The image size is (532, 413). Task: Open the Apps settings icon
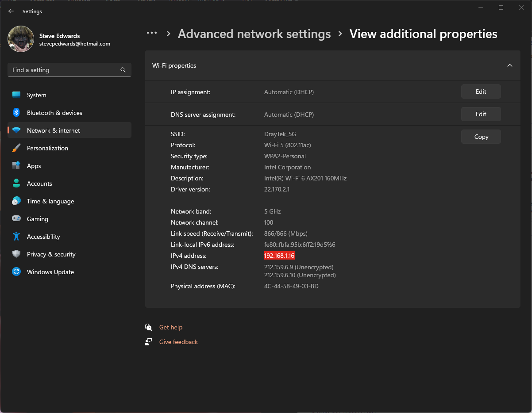coord(16,166)
